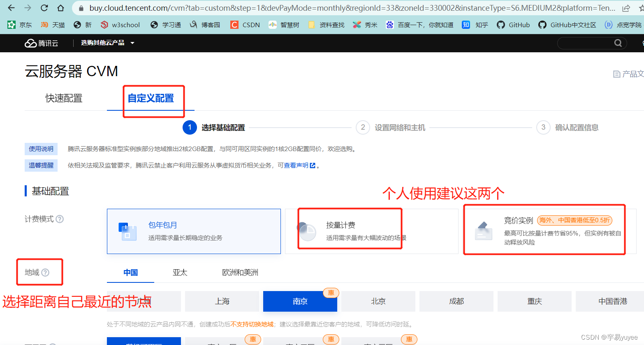Open the GitHub bookmark
Viewport: 644px width, 345px height.
click(513, 25)
